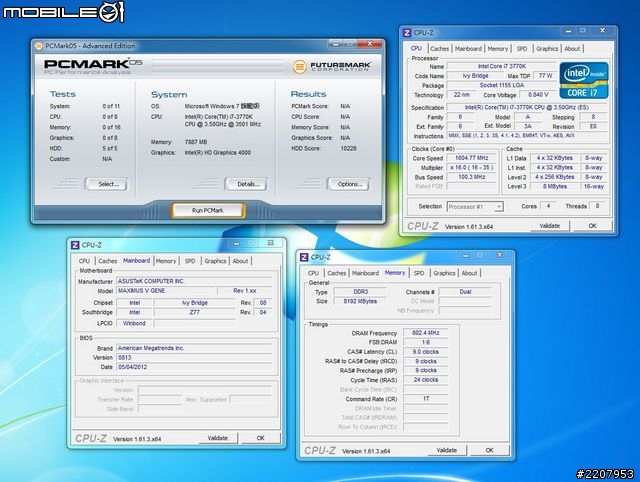Click the Socket 1155 LGA package field
640x482 pixels.
click(x=502, y=85)
